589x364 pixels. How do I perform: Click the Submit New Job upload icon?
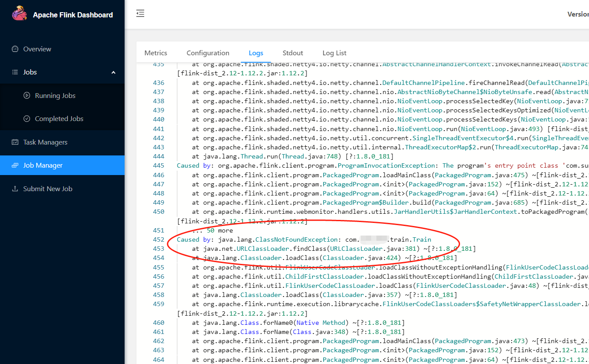click(15, 189)
